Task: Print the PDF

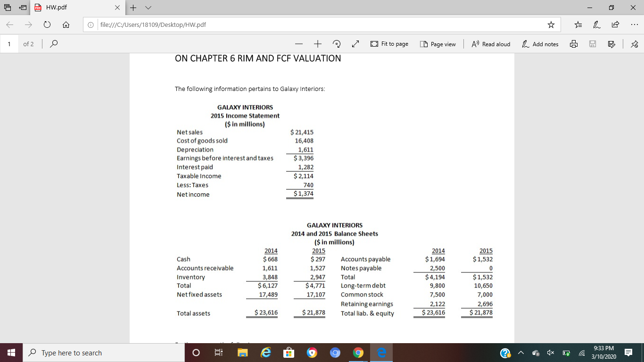Action: 573,44
